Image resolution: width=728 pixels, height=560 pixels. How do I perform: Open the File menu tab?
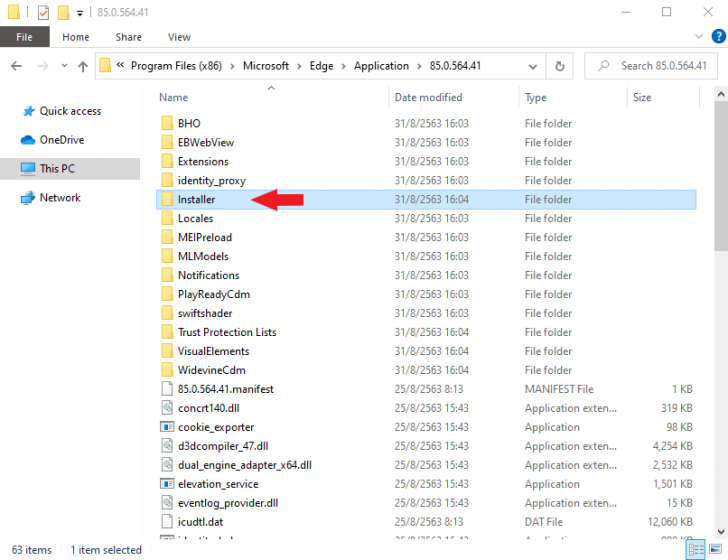25,37
